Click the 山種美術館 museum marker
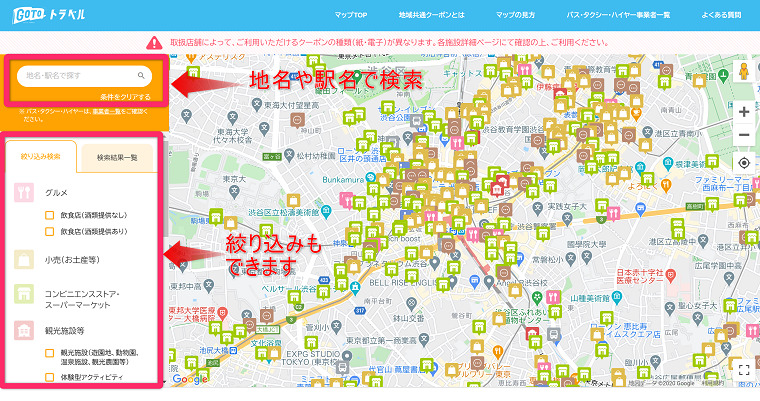760x401 pixels. pos(617,296)
